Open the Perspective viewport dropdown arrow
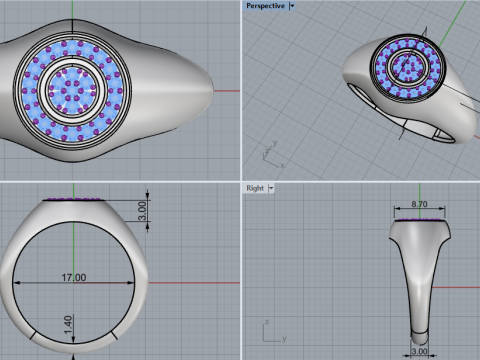Image resolution: width=480 pixels, height=360 pixels. (292, 6)
